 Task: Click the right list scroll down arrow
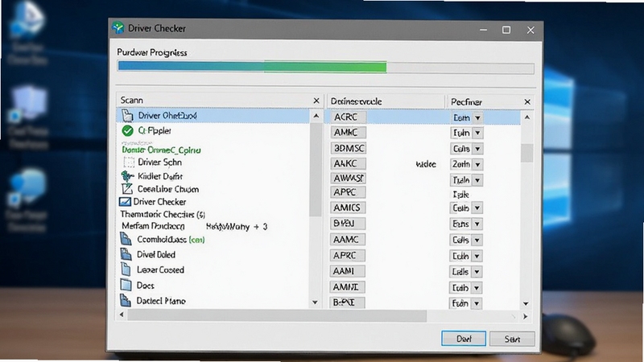pos(526,304)
